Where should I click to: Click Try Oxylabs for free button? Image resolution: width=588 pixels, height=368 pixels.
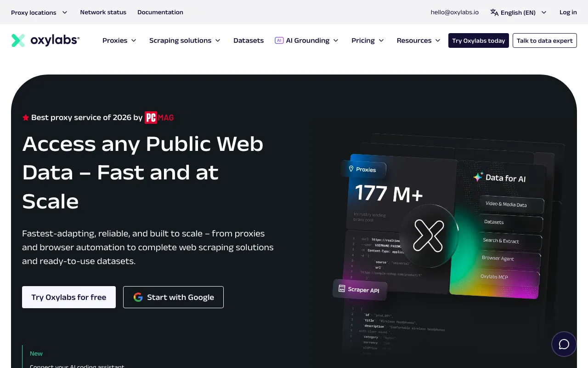coord(69,297)
